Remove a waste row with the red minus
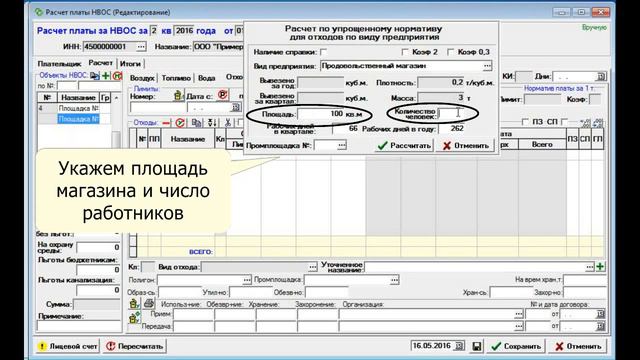640x360 pixels. (166, 122)
